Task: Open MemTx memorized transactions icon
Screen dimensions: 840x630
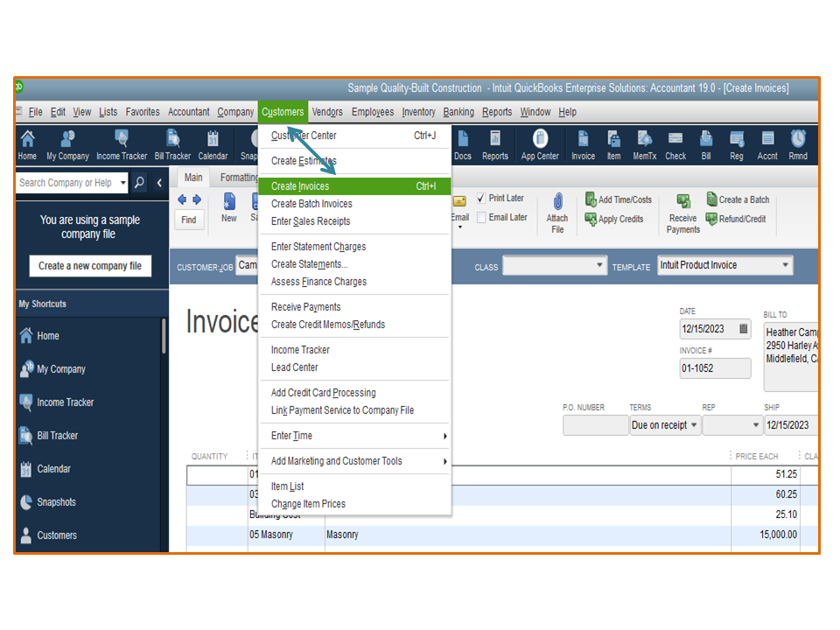Action: pyautogui.click(x=645, y=145)
